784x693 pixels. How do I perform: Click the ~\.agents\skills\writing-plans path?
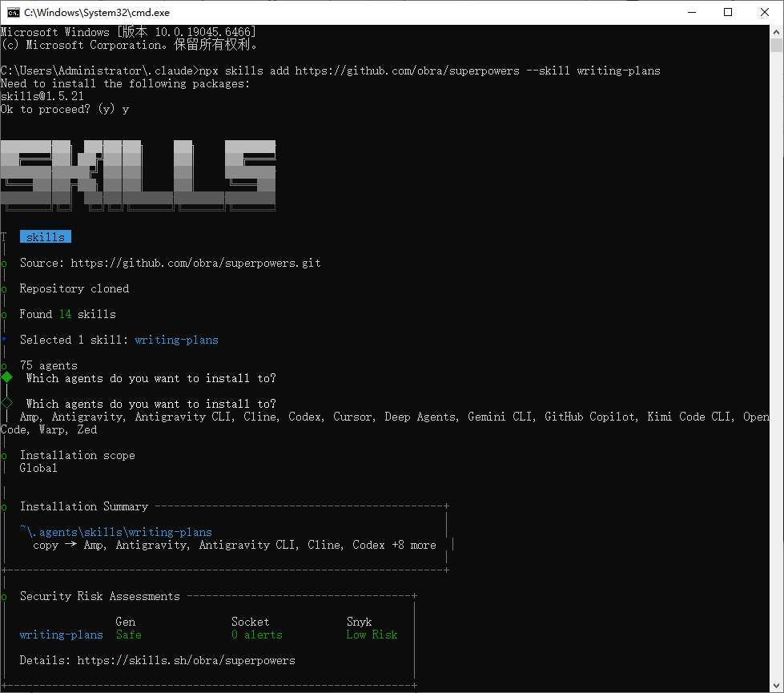[x=116, y=532]
